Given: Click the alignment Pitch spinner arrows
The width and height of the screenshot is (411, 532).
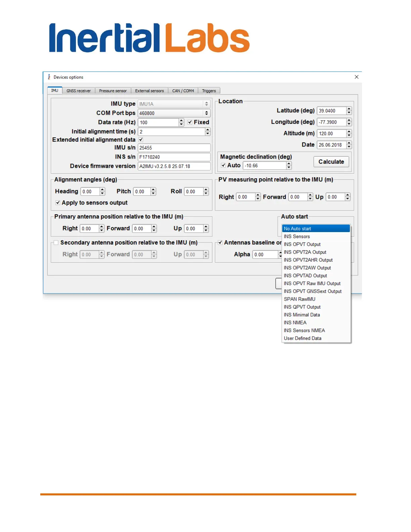Looking at the screenshot, I should pos(153,191).
